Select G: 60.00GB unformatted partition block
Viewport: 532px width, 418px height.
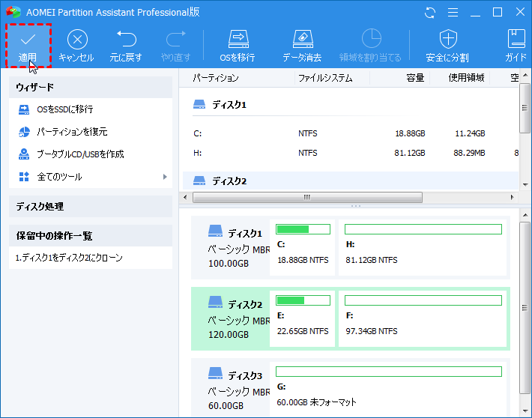[x=388, y=390]
